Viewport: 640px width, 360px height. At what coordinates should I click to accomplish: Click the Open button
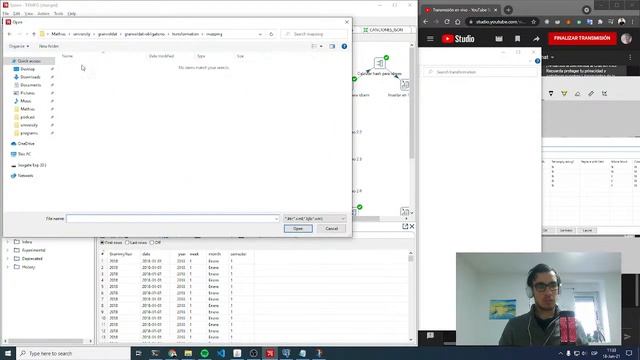tap(298, 229)
